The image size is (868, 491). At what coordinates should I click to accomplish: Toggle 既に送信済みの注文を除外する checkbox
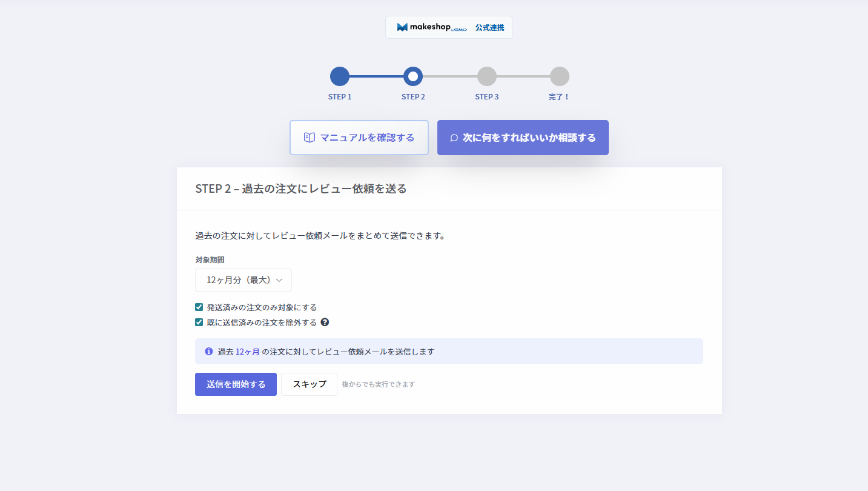[199, 322]
